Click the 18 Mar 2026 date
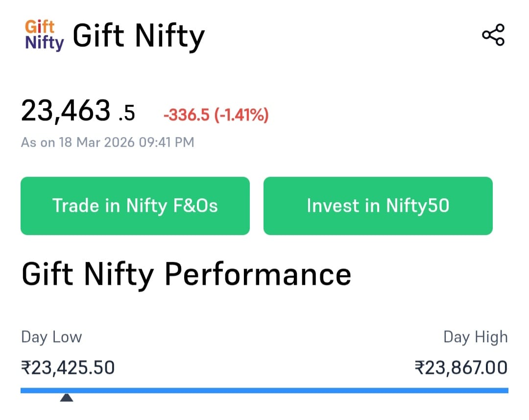The height and width of the screenshot is (420, 529). coord(95,142)
